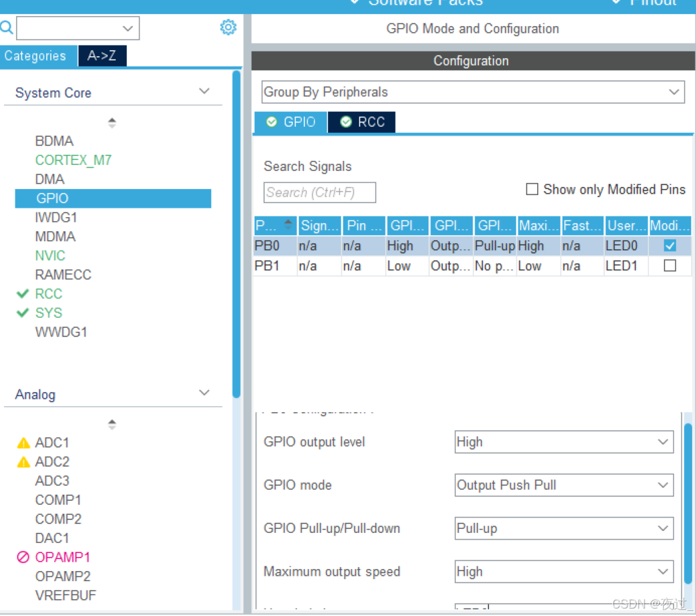The width and height of the screenshot is (696, 616).
Task: Enable Show only Modified Pins
Action: pos(532,189)
